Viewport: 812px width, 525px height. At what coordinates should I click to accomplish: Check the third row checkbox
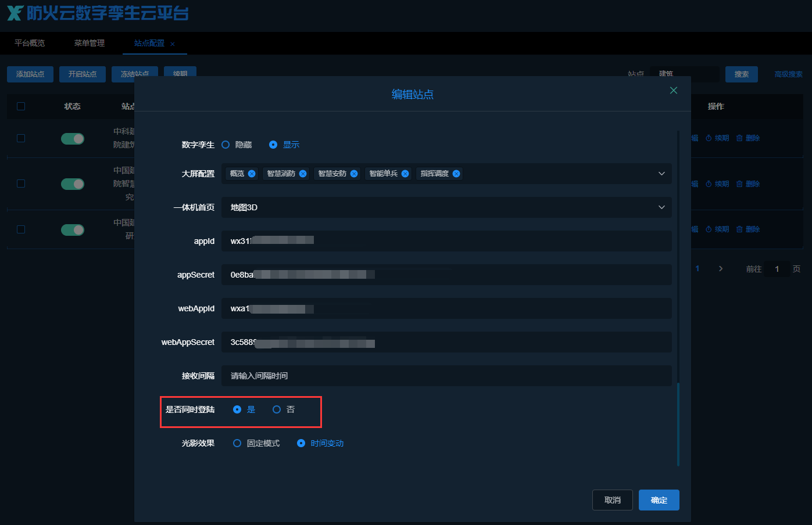[21, 229]
